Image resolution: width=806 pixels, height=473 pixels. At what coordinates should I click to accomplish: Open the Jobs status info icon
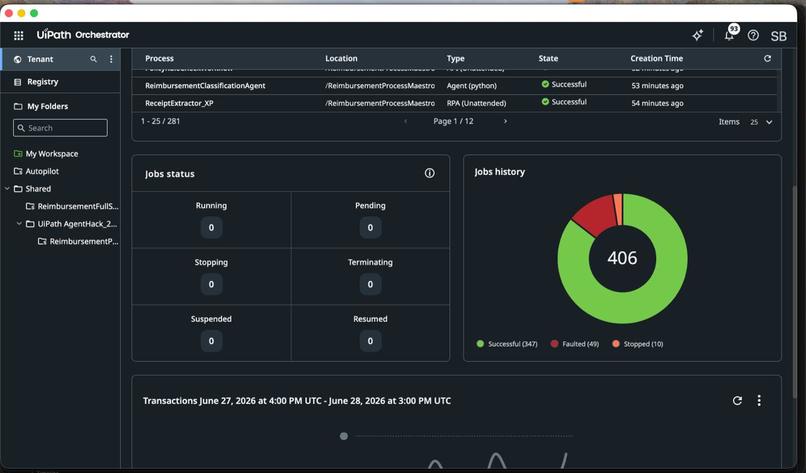(429, 173)
